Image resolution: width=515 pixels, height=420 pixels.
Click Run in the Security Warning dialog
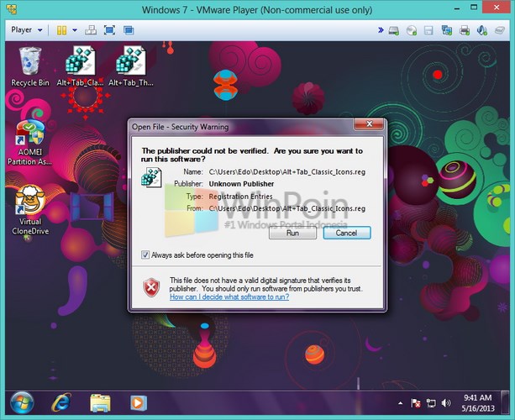[x=292, y=233]
